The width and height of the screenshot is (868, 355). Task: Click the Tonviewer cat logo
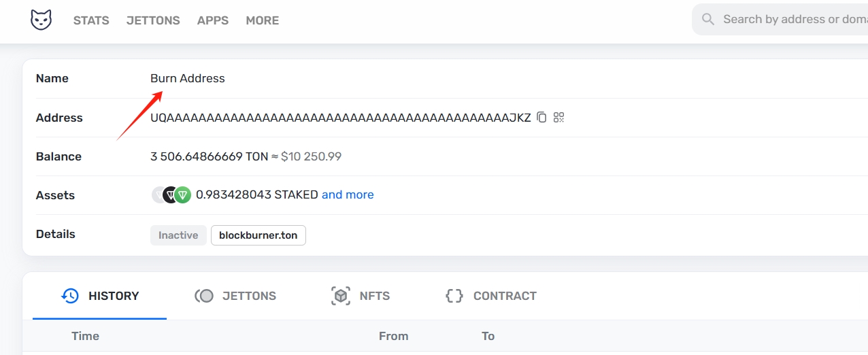(x=41, y=20)
